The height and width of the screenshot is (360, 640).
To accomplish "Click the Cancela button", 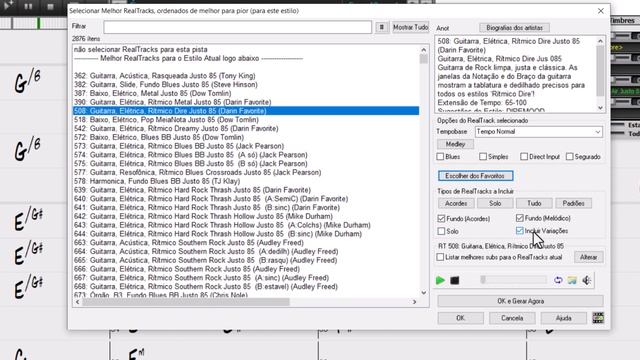I will coord(512,318).
